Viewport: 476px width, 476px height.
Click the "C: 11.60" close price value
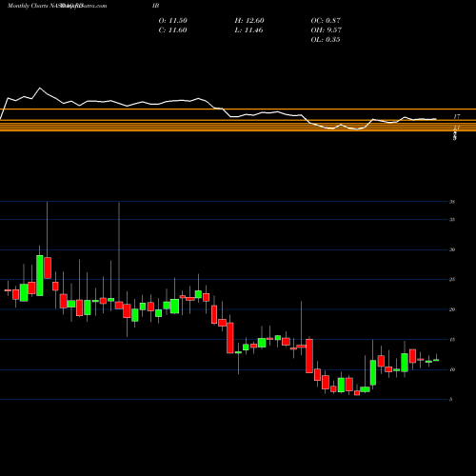pyautogui.click(x=172, y=30)
